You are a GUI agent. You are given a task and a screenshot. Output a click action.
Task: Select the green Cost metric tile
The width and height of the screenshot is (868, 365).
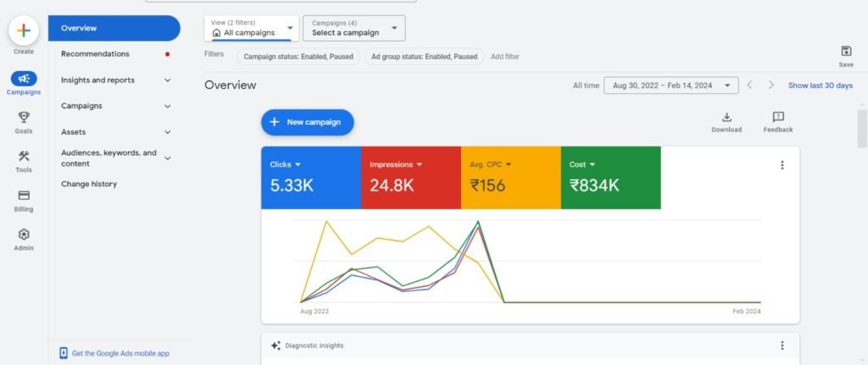pos(610,177)
